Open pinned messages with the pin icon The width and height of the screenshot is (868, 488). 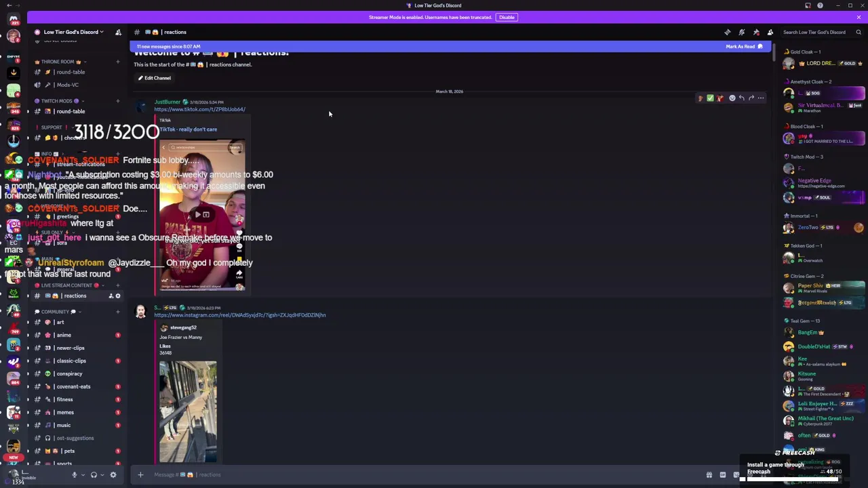tap(756, 32)
